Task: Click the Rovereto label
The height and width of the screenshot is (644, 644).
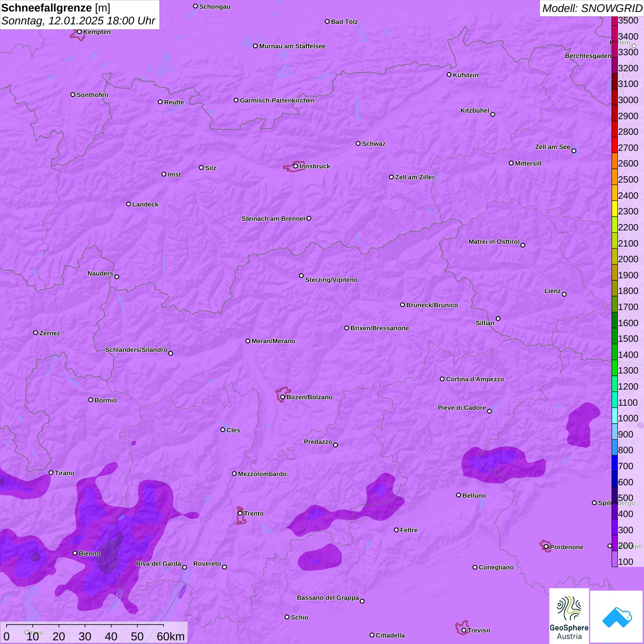Action: [x=207, y=563]
